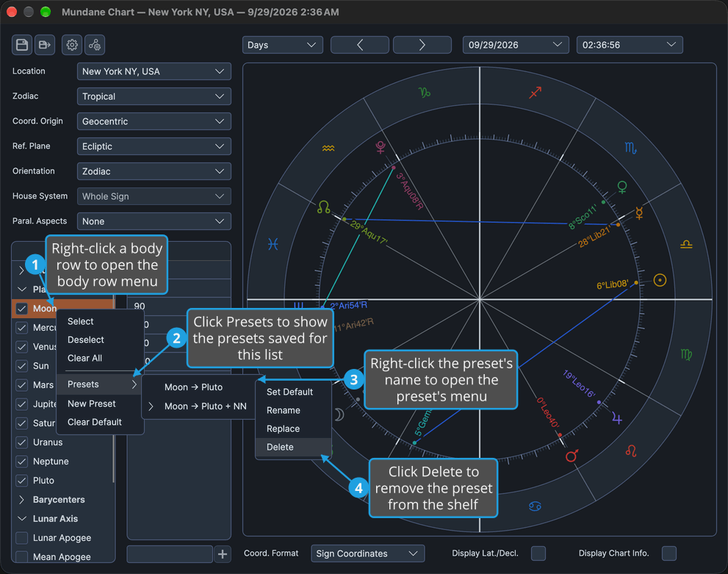Click the Pluto glyph on chart
The height and width of the screenshot is (574, 728).
pyautogui.click(x=381, y=147)
